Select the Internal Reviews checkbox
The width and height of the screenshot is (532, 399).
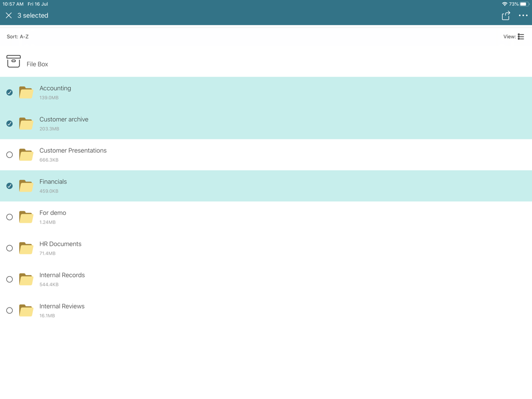pyautogui.click(x=10, y=311)
